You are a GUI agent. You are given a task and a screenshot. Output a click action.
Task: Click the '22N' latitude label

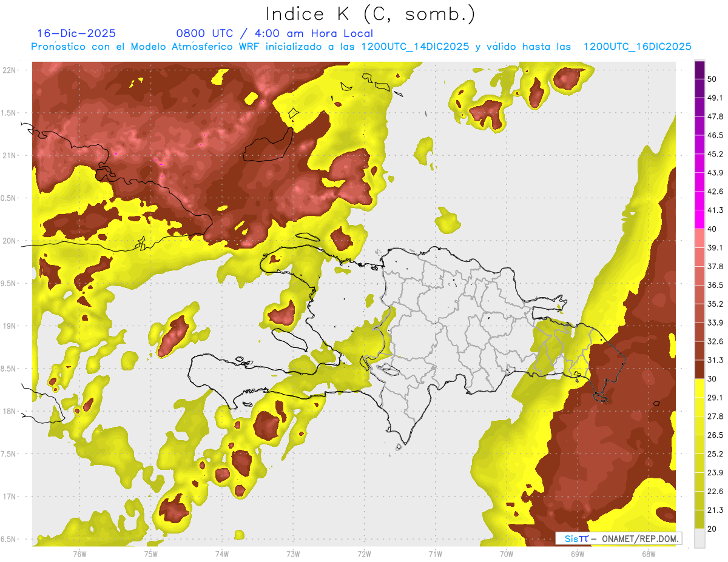click(10, 70)
